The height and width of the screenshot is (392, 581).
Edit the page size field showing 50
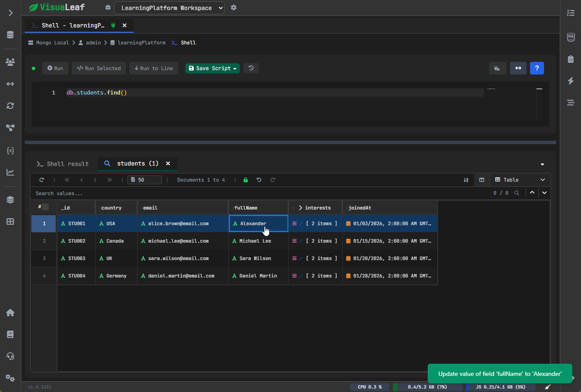(145, 180)
